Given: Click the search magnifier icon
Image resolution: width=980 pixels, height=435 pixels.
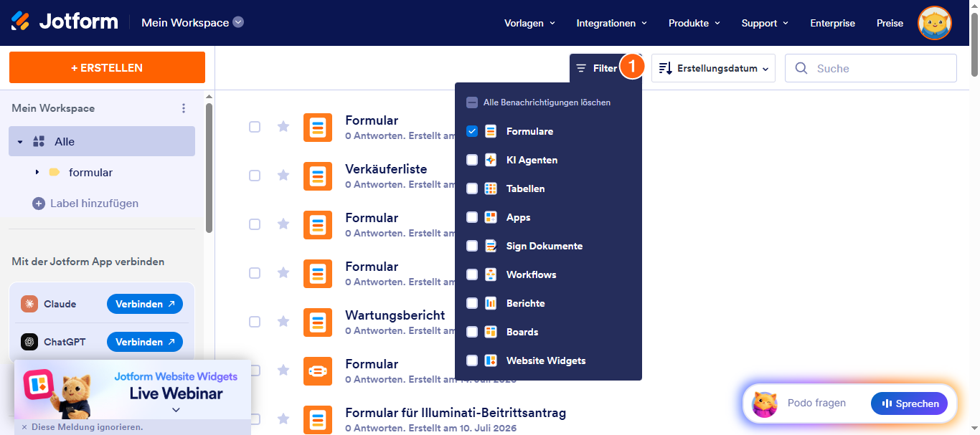Looking at the screenshot, I should (x=801, y=68).
